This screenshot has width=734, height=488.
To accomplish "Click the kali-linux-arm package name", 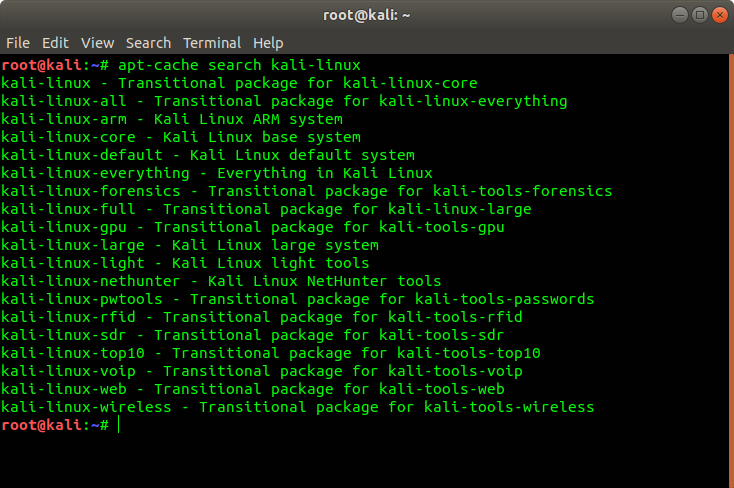I will 64,119.
